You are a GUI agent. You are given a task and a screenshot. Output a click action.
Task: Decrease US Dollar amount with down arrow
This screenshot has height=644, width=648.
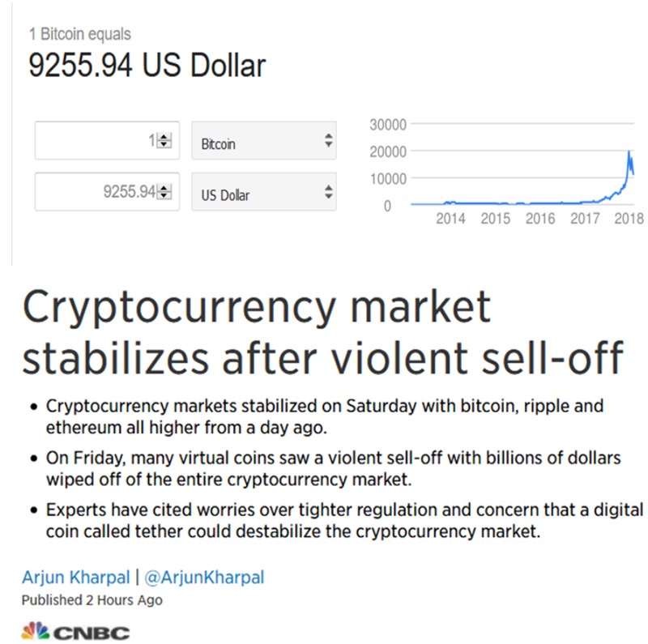164,195
